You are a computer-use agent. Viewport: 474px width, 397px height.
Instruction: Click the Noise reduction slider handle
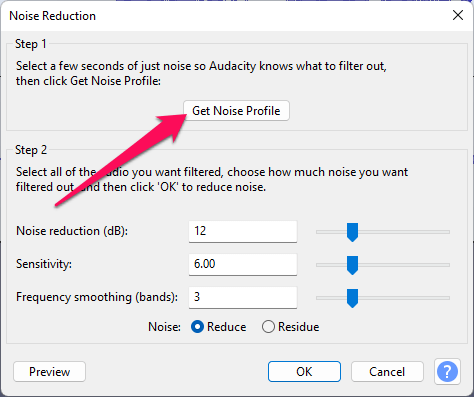click(x=352, y=232)
